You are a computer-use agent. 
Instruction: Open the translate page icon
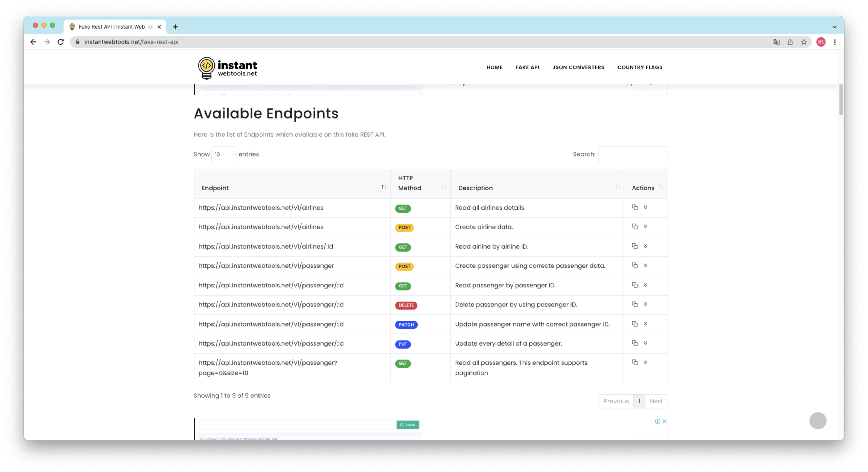click(x=776, y=42)
